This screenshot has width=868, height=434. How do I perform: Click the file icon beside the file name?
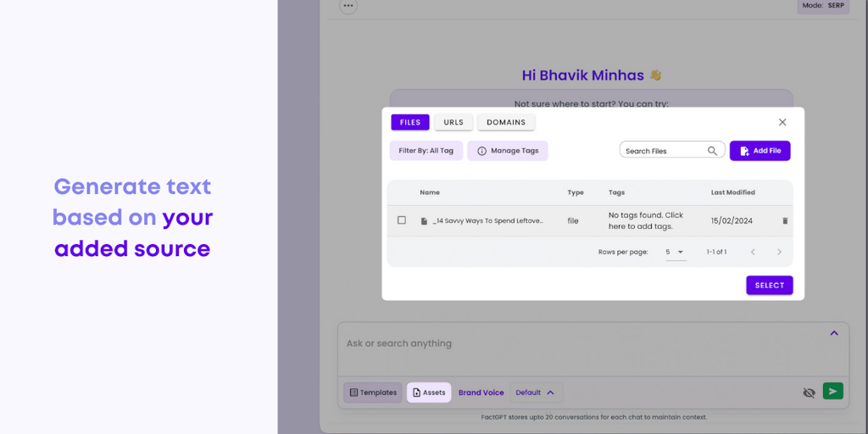click(424, 221)
